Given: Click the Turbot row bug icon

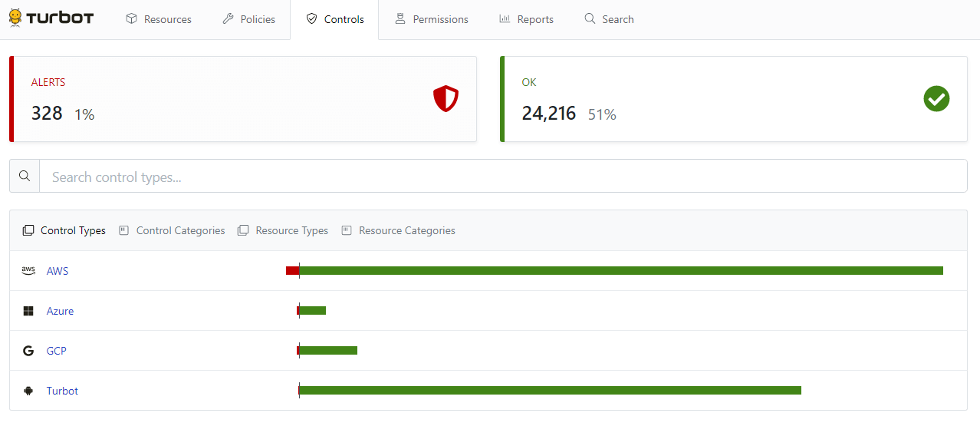Looking at the screenshot, I should 28,391.
